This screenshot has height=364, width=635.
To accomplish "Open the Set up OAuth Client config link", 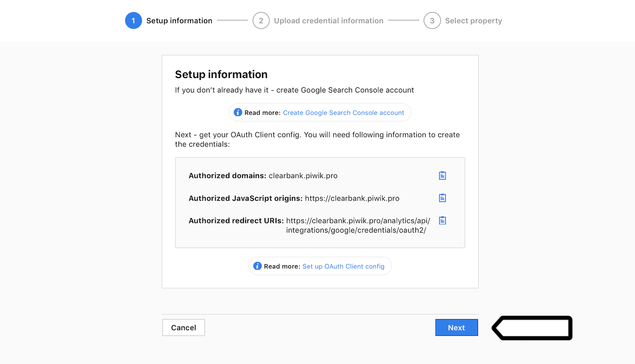I will coord(344,267).
